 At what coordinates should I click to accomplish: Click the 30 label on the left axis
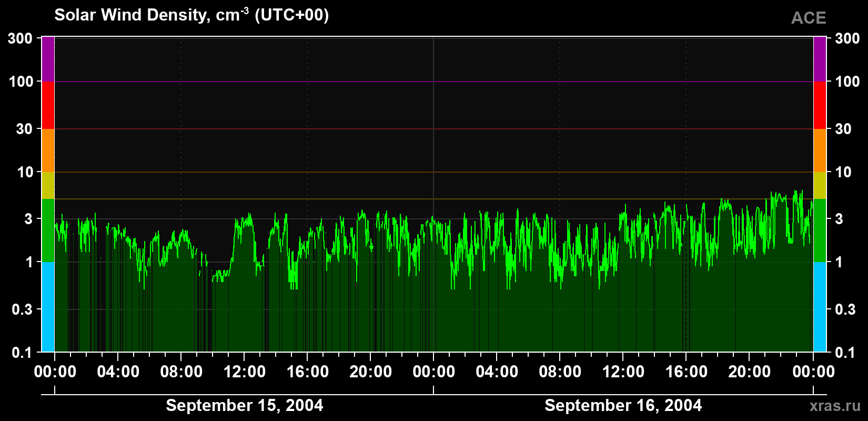coord(25,129)
